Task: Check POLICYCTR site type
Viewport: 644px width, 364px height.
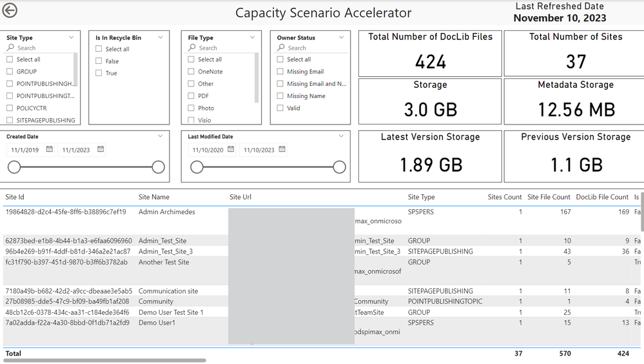Action: point(10,108)
